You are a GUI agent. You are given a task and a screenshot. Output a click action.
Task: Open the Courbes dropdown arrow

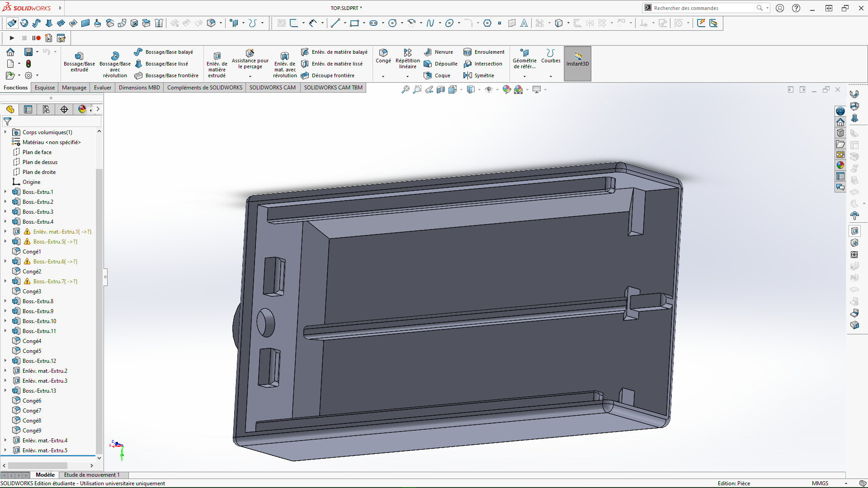click(551, 76)
